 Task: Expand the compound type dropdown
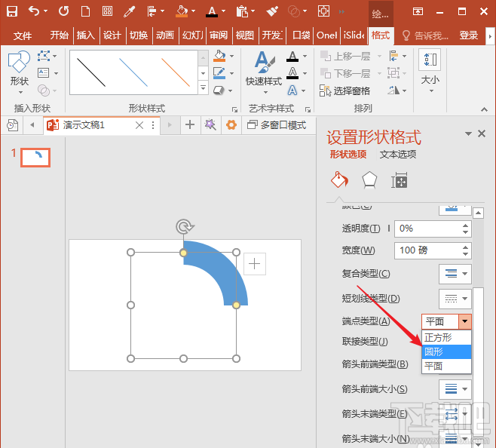[x=455, y=274]
